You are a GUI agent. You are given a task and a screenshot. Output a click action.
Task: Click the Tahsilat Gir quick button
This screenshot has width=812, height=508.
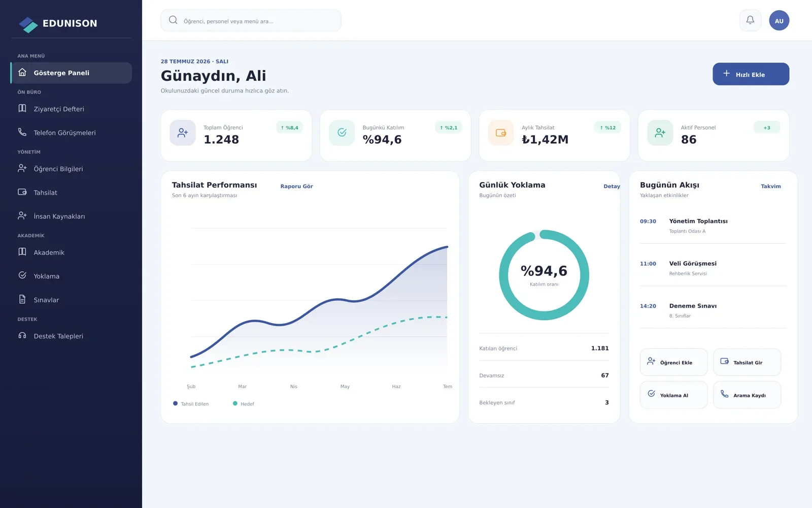pos(747,362)
